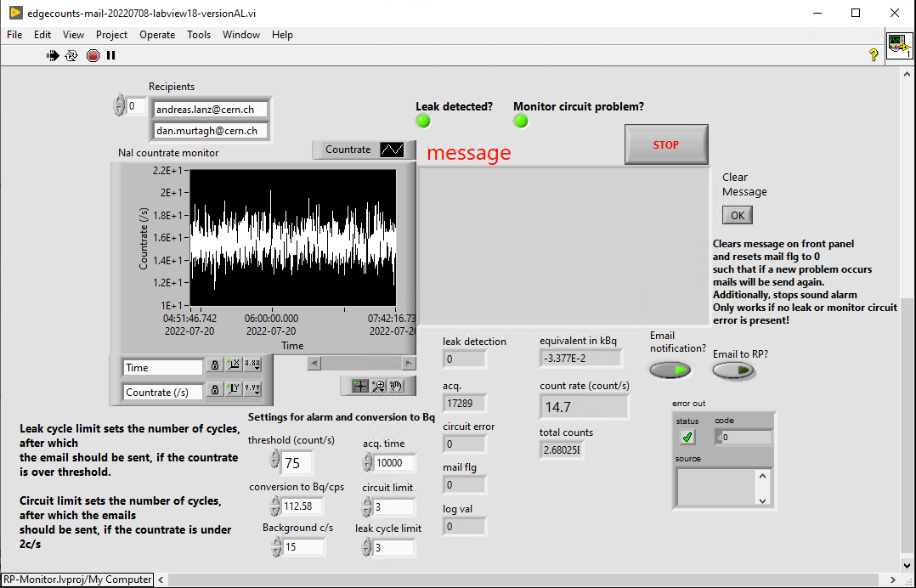The image size is (916, 588).
Task: Click the error out status checkmark indicator
Action: [687, 437]
